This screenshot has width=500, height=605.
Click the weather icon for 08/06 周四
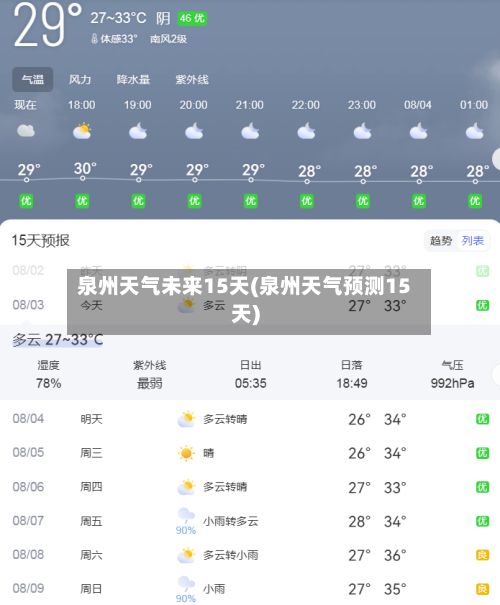[x=187, y=487]
